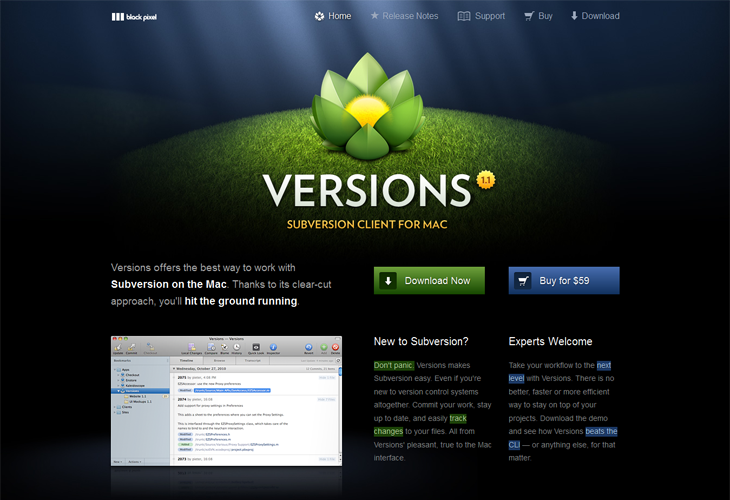Viewport: 730px width, 500px height.
Task: Click the Download Now green button
Action: click(x=429, y=280)
